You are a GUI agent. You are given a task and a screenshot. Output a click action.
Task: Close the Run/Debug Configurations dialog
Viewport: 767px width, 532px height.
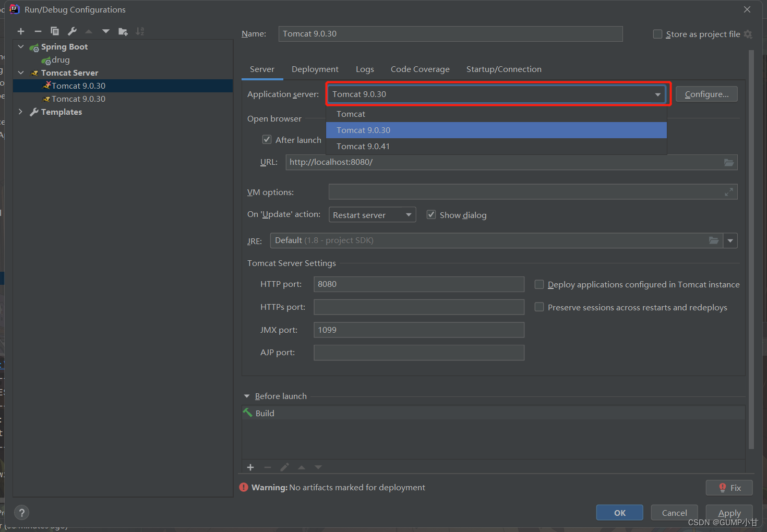click(747, 9)
